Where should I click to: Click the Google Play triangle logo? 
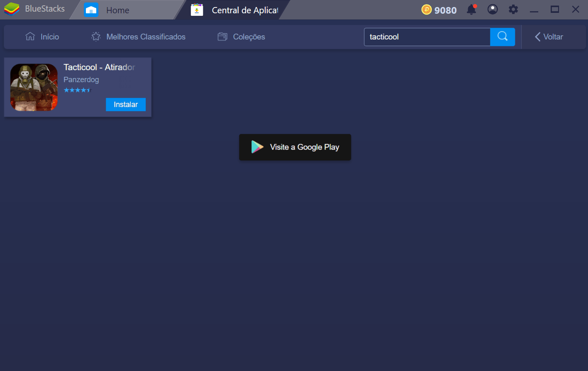tap(257, 147)
